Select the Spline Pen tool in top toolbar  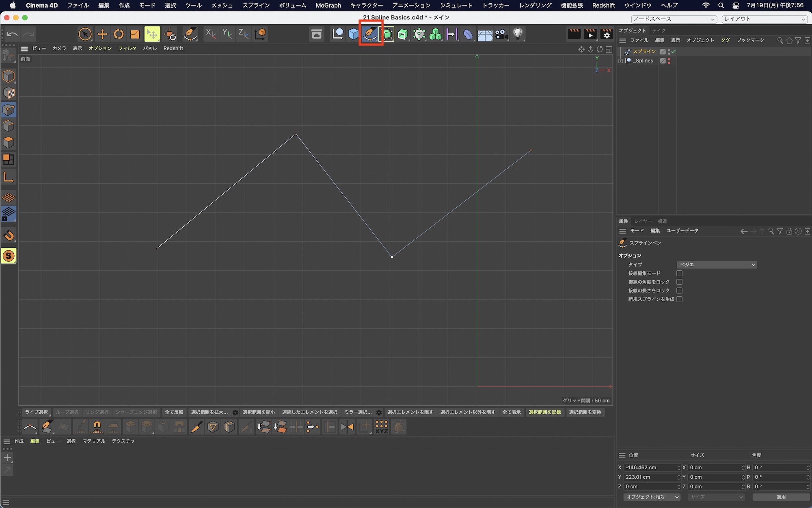(370, 34)
